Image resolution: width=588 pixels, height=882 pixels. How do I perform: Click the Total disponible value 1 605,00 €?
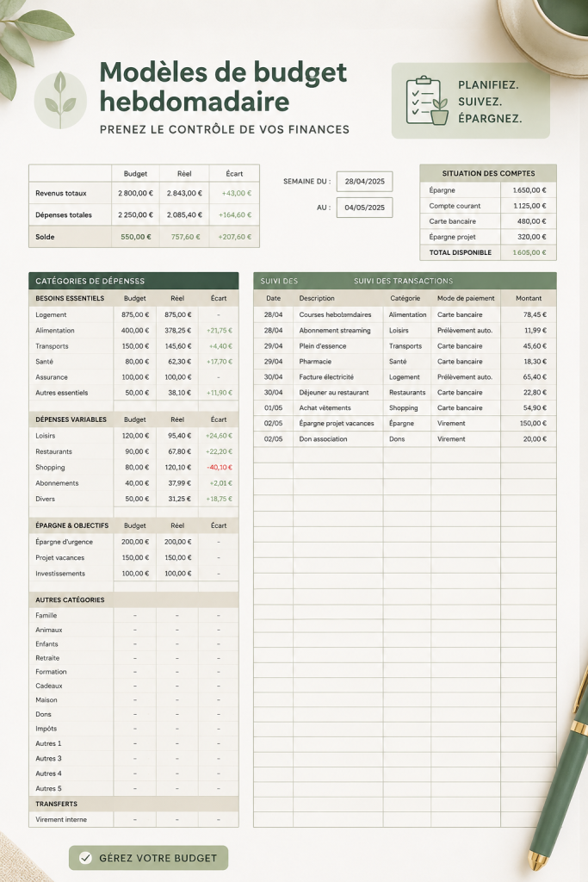529,252
